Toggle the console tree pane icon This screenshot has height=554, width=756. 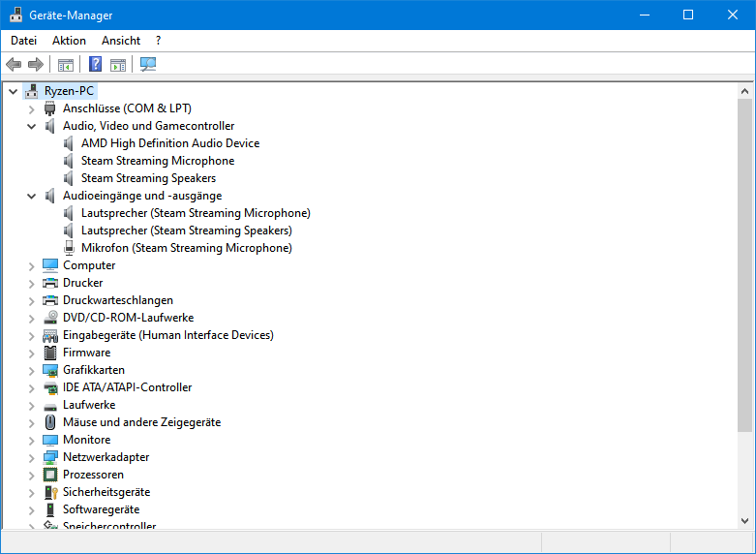tap(66, 64)
